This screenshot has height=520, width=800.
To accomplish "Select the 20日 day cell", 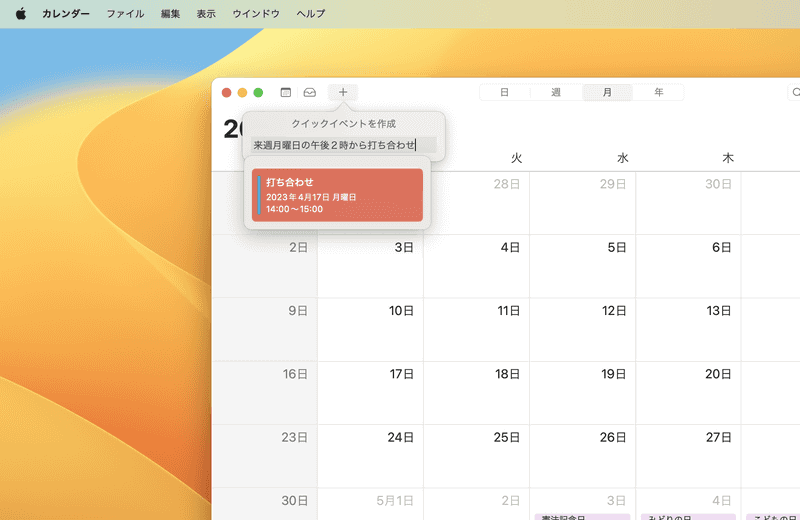I will pos(688,393).
